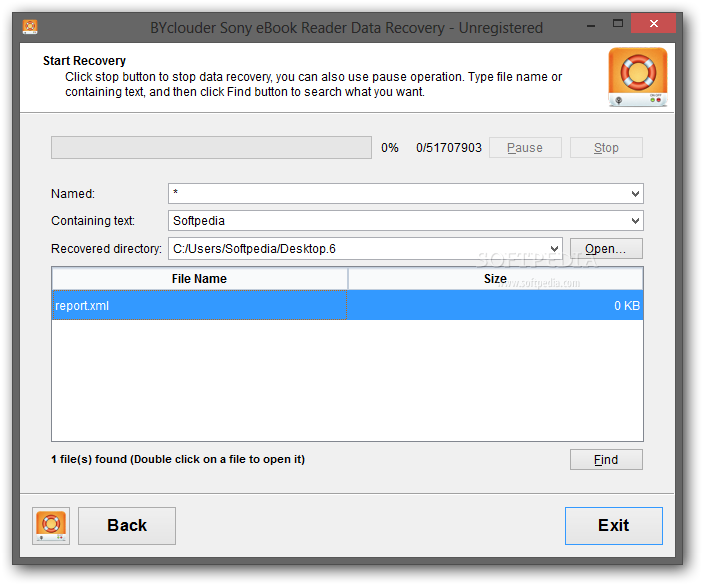
Task: Maximize the window
Action: pyautogui.click(x=618, y=23)
